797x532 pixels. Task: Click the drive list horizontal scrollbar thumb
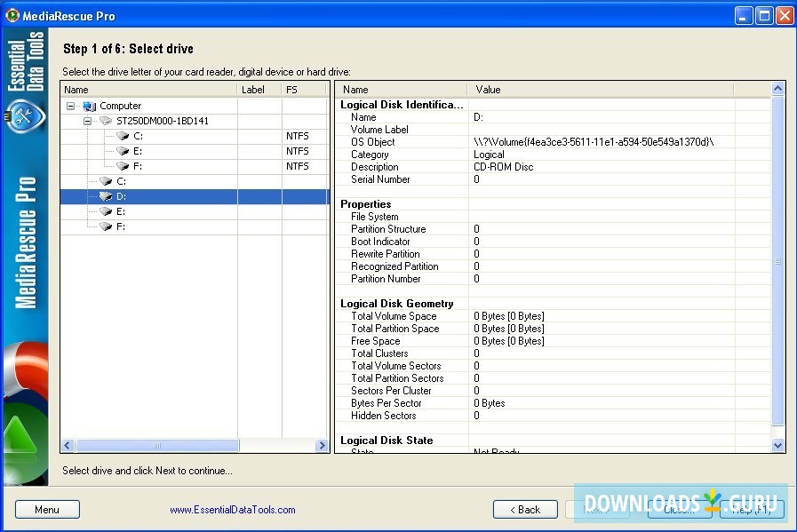pyautogui.click(x=157, y=445)
